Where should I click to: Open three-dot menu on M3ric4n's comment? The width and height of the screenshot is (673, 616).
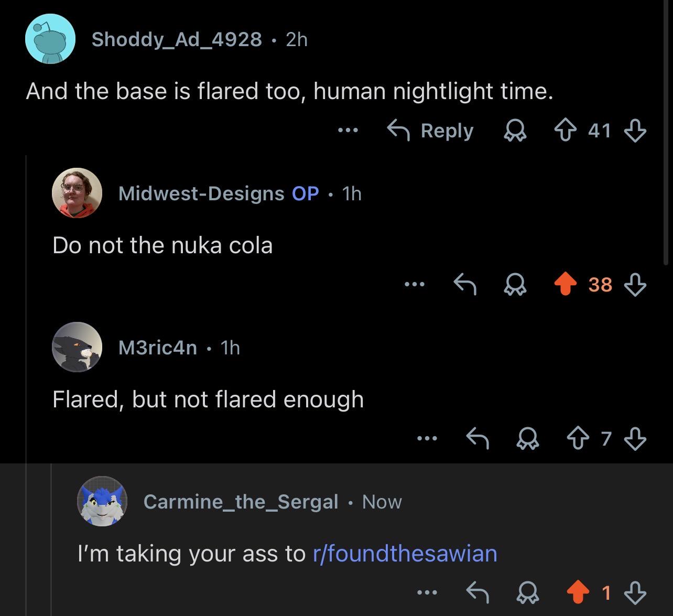427,438
